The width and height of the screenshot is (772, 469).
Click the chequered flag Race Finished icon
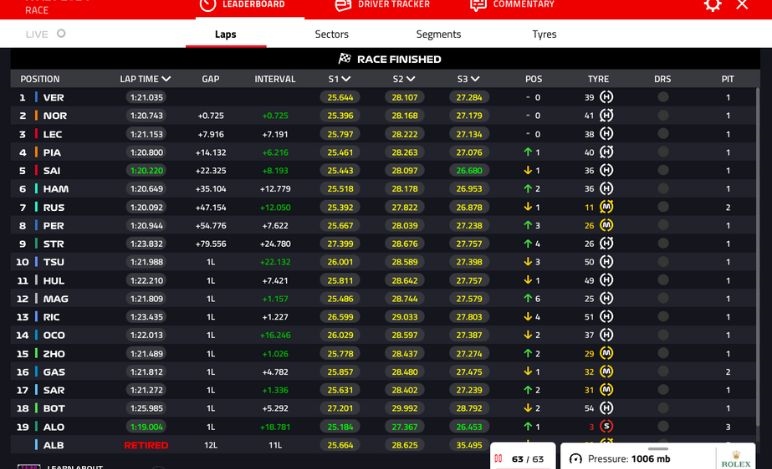pos(345,59)
